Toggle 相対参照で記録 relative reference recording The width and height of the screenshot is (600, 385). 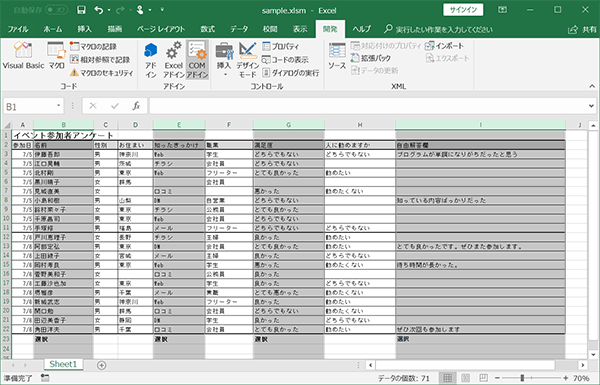coord(100,60)
